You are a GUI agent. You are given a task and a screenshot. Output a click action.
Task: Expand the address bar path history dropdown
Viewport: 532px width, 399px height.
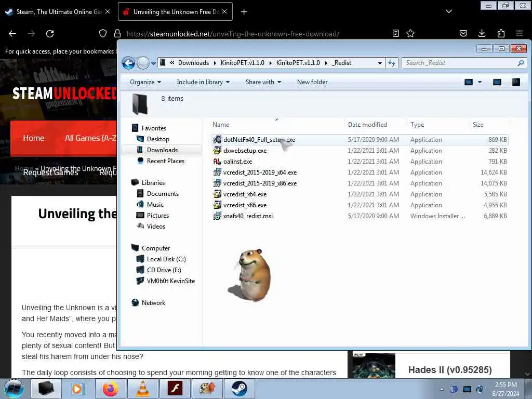tap(380, 63)
